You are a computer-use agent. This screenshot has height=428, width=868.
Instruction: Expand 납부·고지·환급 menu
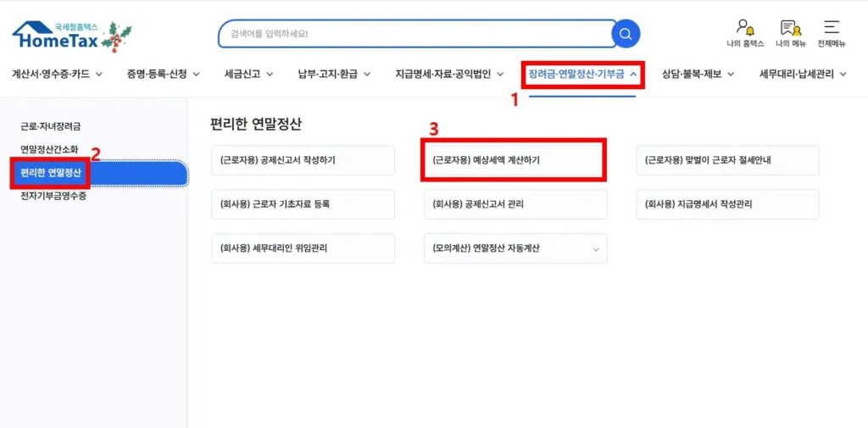(334, 74)
